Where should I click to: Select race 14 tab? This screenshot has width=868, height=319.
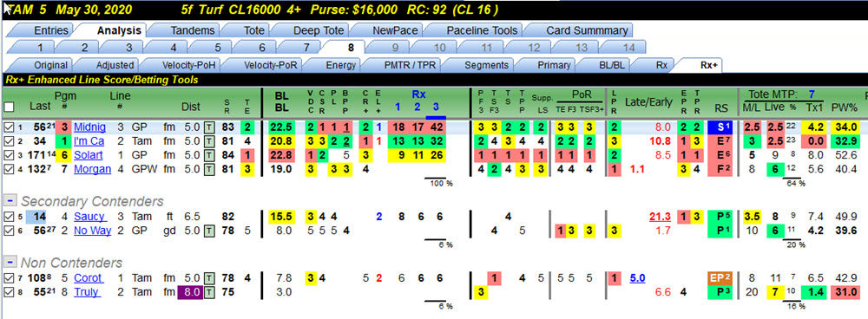[x=628, y=48]
